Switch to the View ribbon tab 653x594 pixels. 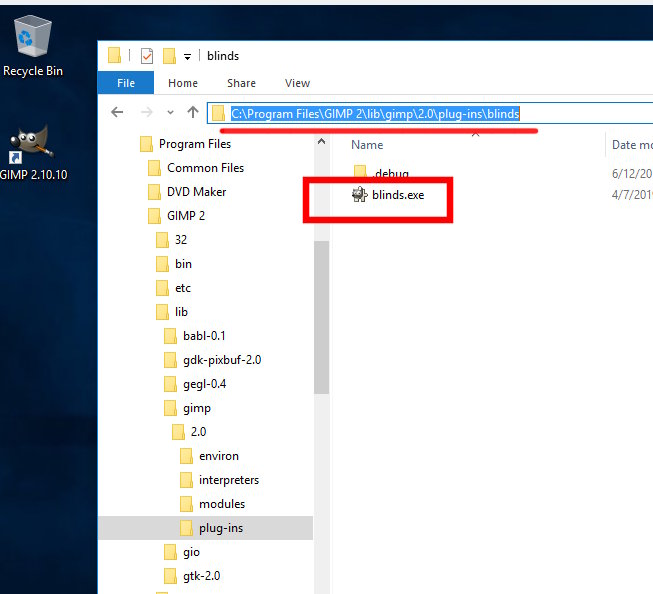point(297,83)
